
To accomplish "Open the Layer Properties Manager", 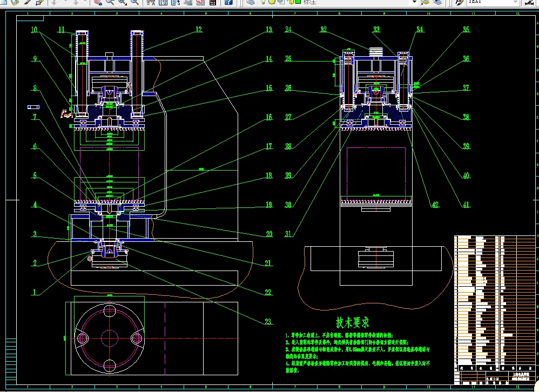I will (251, 2).
